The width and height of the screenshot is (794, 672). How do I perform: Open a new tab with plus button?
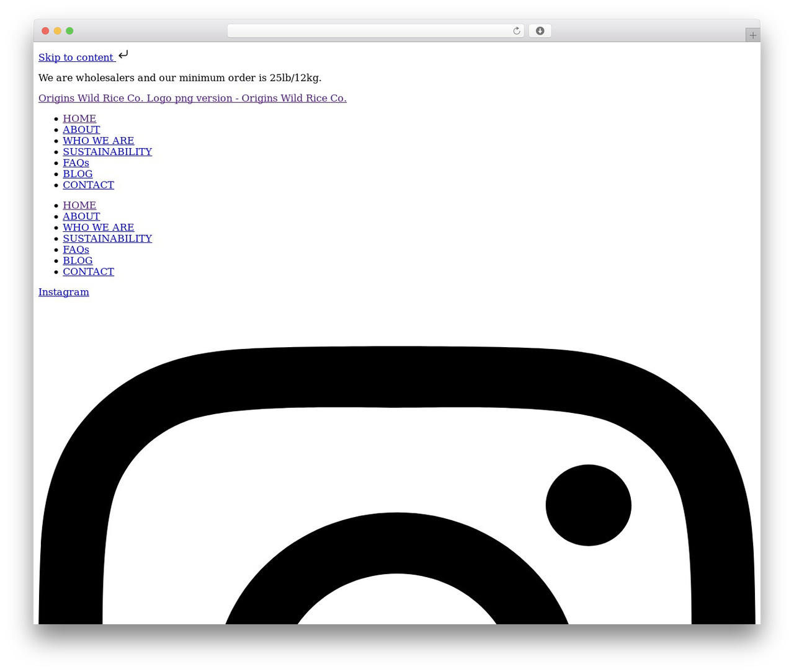[752, 35]
